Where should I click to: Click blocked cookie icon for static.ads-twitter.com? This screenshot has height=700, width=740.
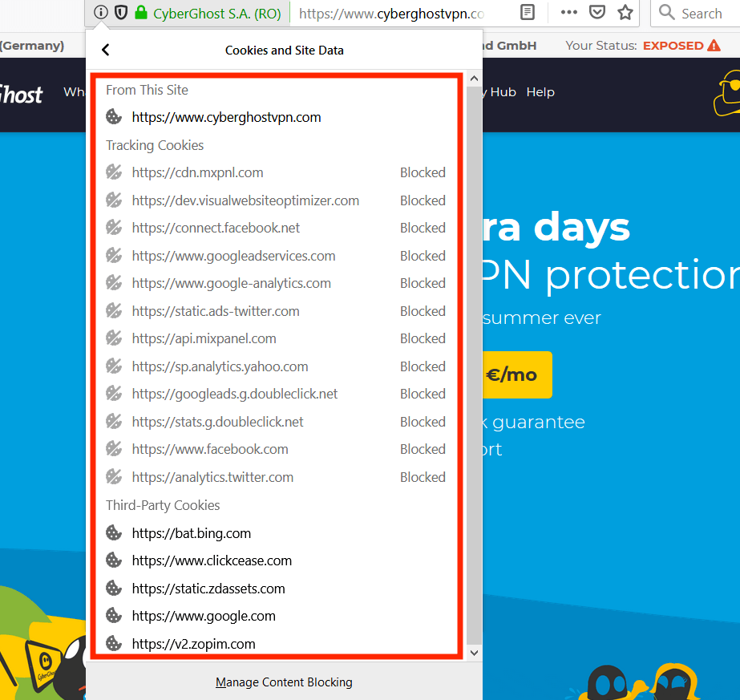coord(114,310)
